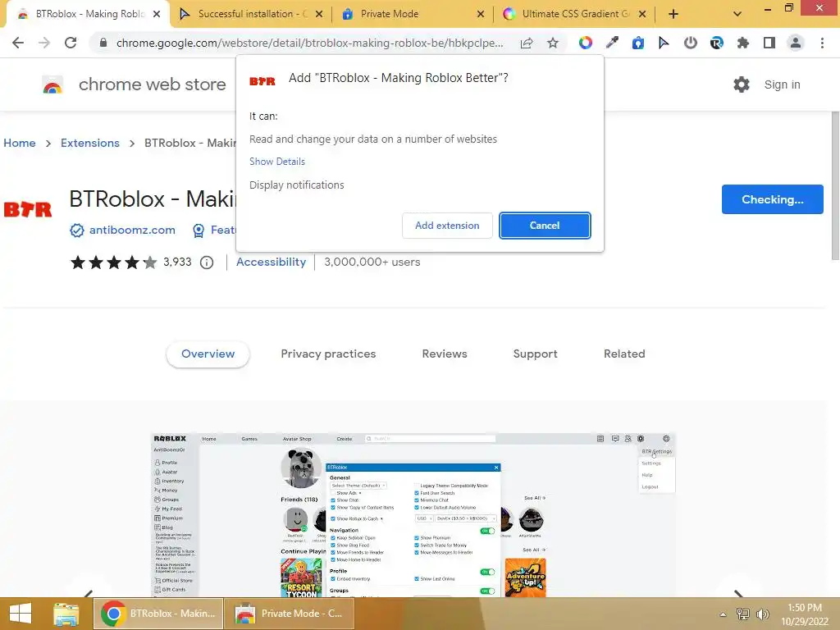Viewport: 840px width, 630px height.
Task: Open the colorful ring gradient extension icon
Action: [x=586, y=43]
